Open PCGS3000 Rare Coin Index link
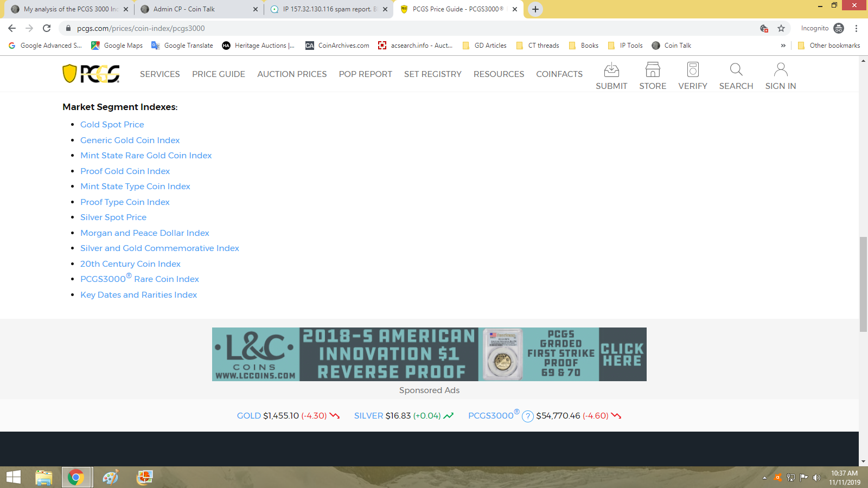The height and width of the screenshot is (488, 868). (139, 279)
